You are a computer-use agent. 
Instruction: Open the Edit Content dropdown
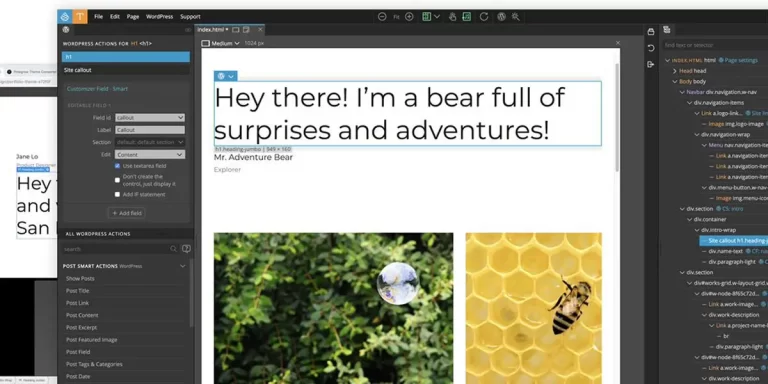click(150, 154)
